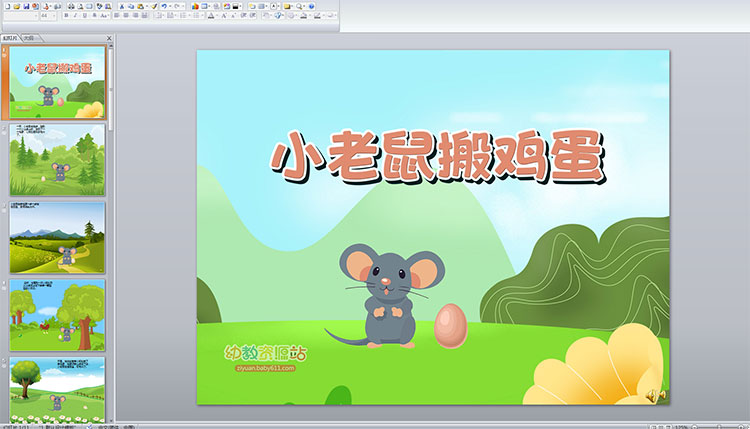Insert a table with the table icon
Image resolution: width=750 pixels, height=429 pixels.
point(204,6)
